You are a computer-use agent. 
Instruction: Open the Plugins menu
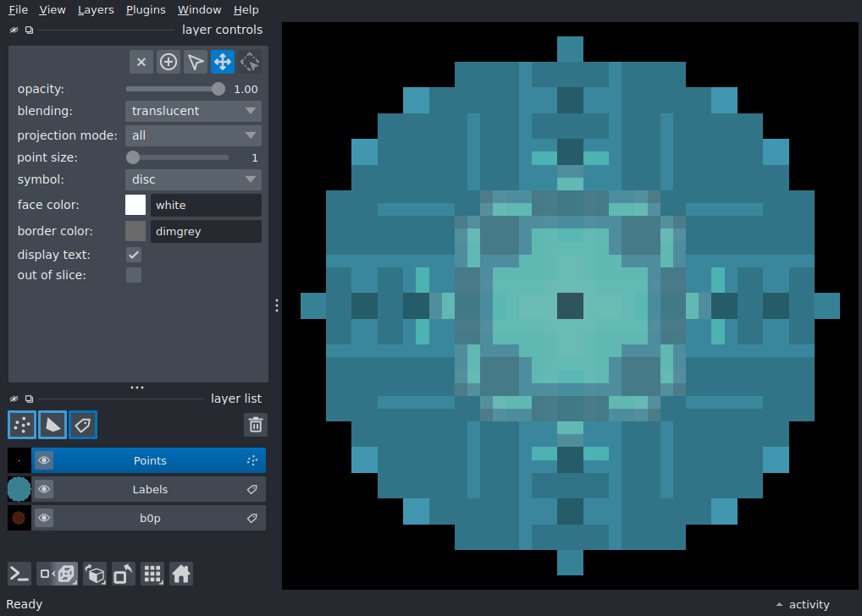tap(146, 10)
